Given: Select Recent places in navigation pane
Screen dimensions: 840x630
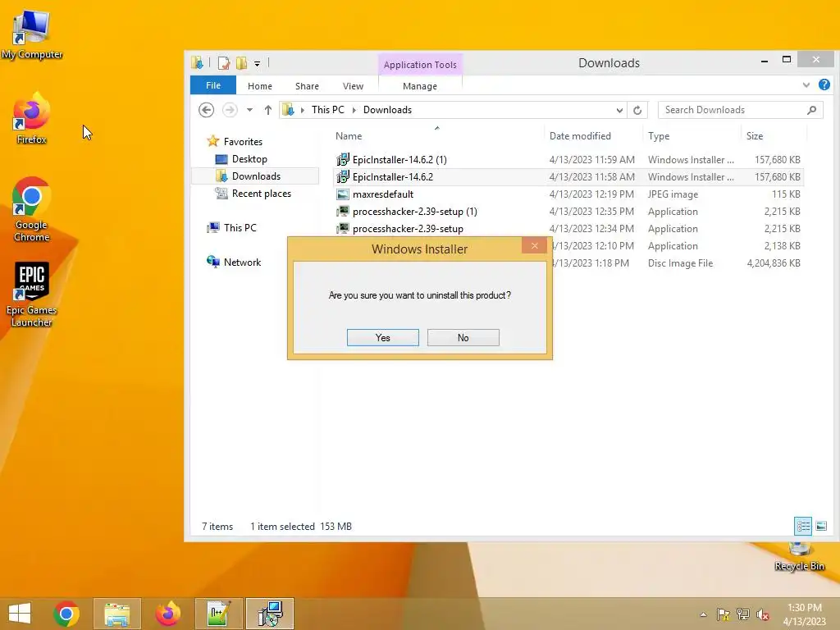Looking at the screenshot, I should coord(262,194).
